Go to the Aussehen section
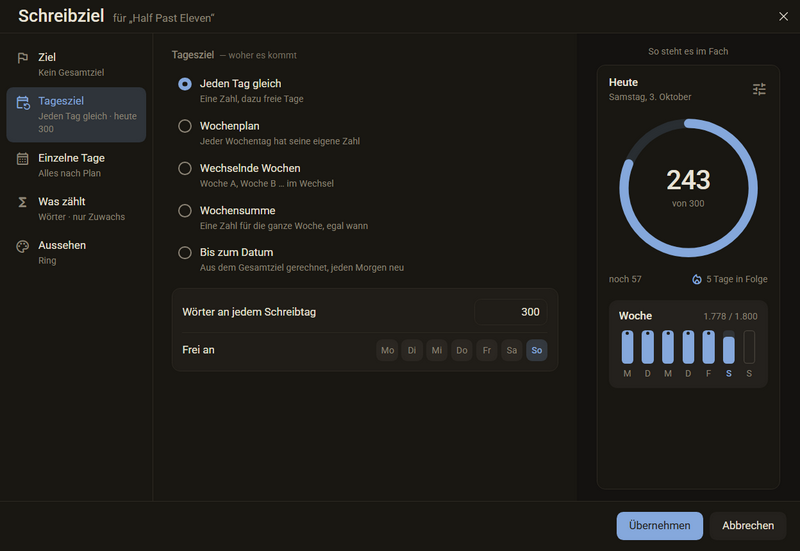The width and height of the screenshot is (800, 551). click(x=76, y=253)
